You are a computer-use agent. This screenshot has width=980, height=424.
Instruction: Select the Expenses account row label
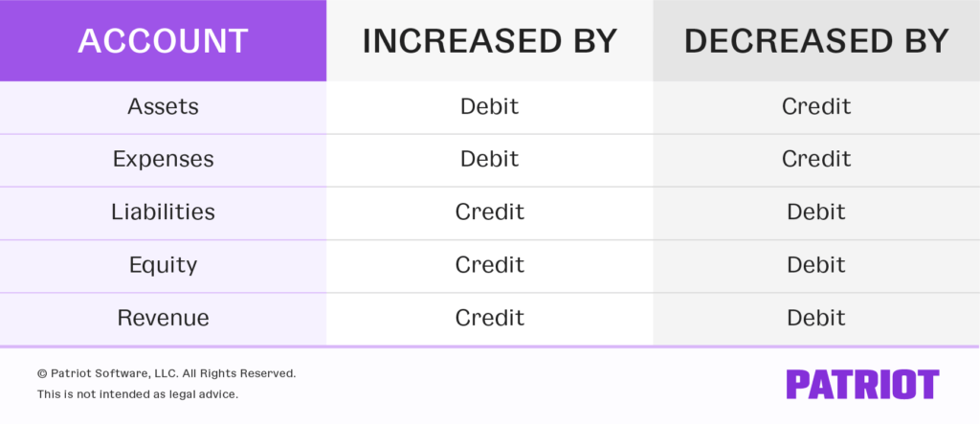coord(163,159)
